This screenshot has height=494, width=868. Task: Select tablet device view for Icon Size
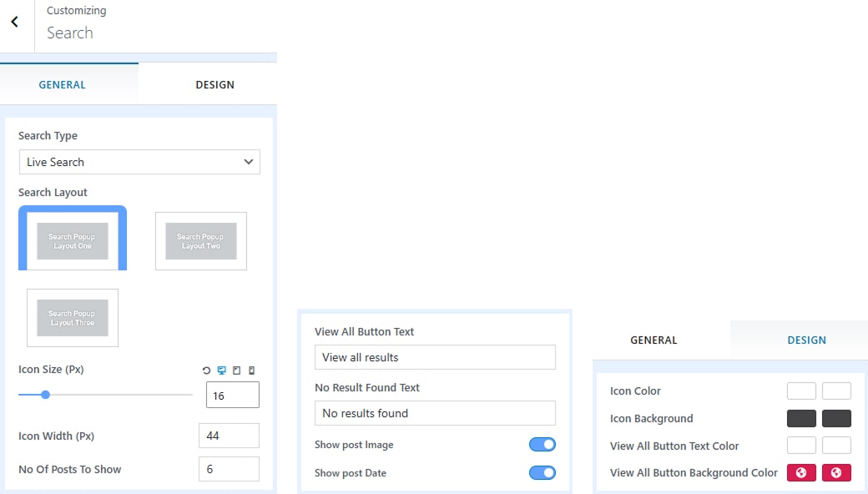(x=236, y=370)
